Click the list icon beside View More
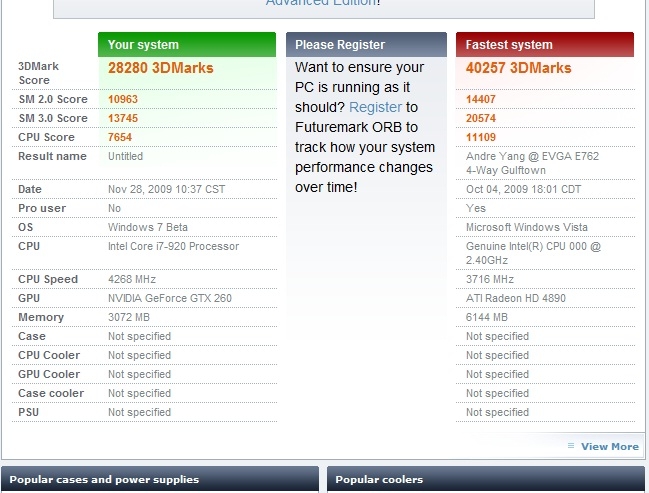 click(x=571, y=446)
